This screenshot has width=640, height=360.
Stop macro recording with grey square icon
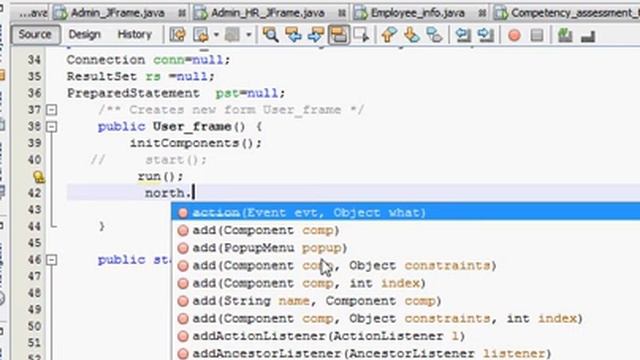(537, 36)
